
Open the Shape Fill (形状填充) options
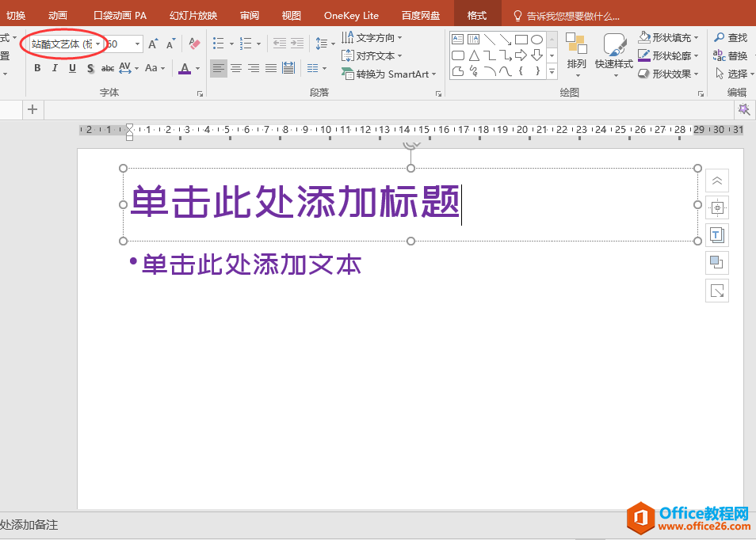pos(667,36)
